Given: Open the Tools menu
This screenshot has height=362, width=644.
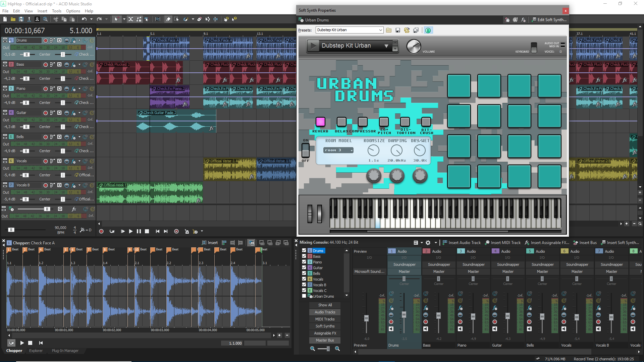Looking at the screenshot, I should 56,11.
